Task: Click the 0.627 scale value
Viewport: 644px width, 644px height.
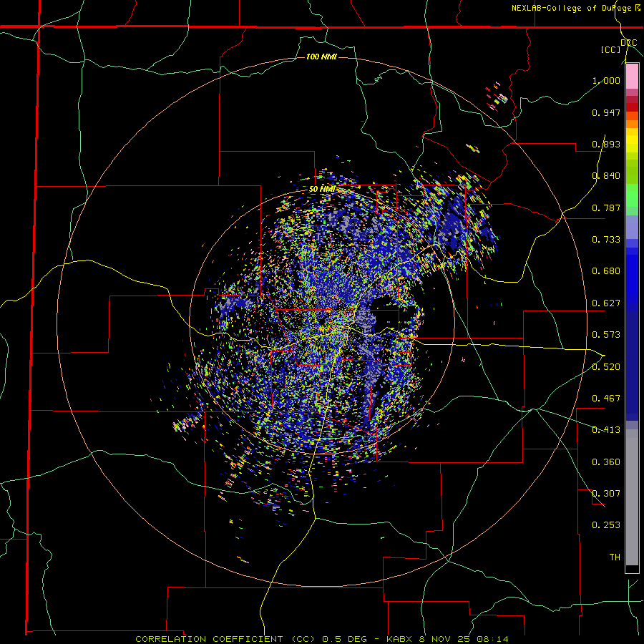Action: (606, 303)
